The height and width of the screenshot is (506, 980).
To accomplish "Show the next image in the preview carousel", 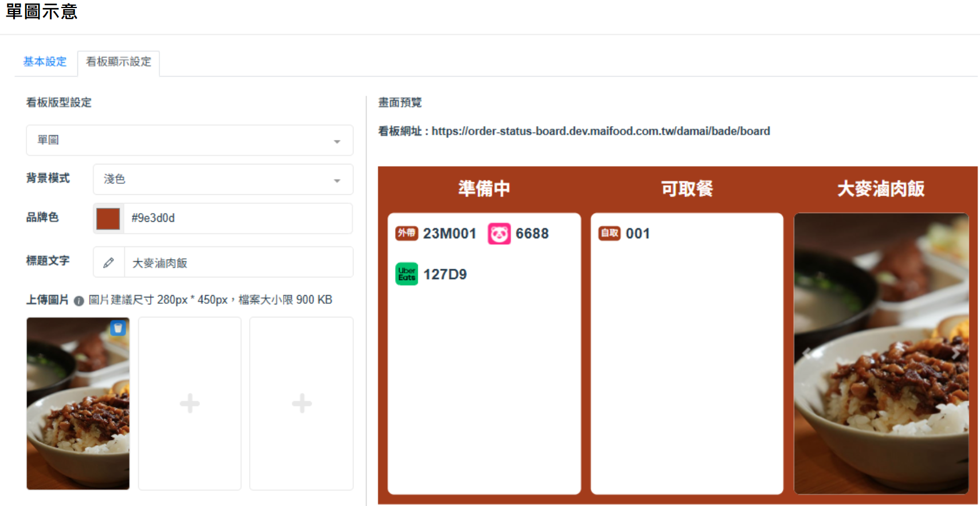I will click(955, 354).
